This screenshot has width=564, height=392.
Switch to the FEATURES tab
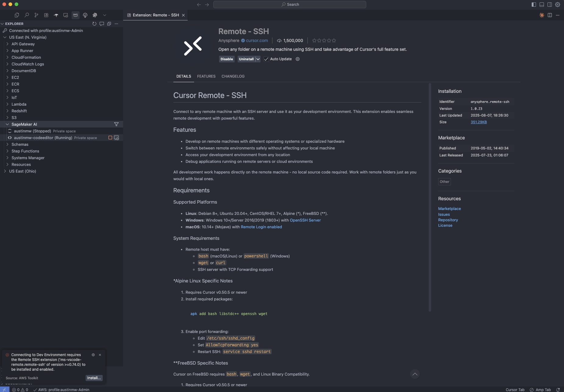click(x=206, y=76)
